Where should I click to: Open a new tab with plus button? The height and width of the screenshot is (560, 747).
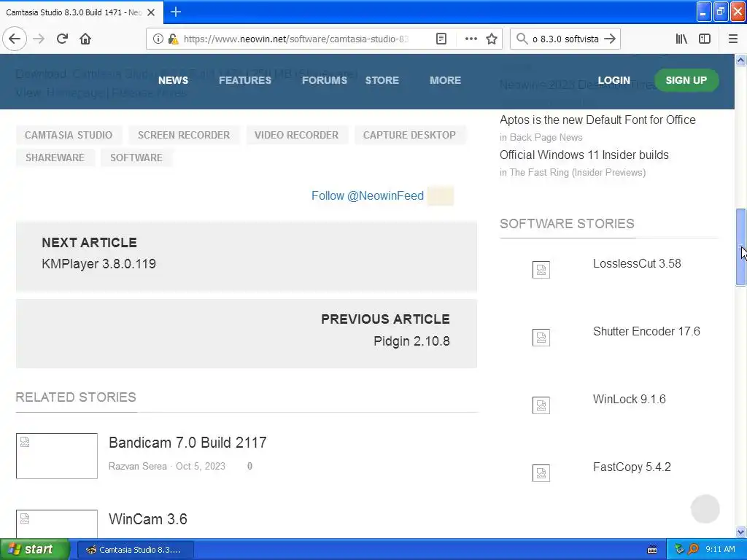[x=176, y=12]
